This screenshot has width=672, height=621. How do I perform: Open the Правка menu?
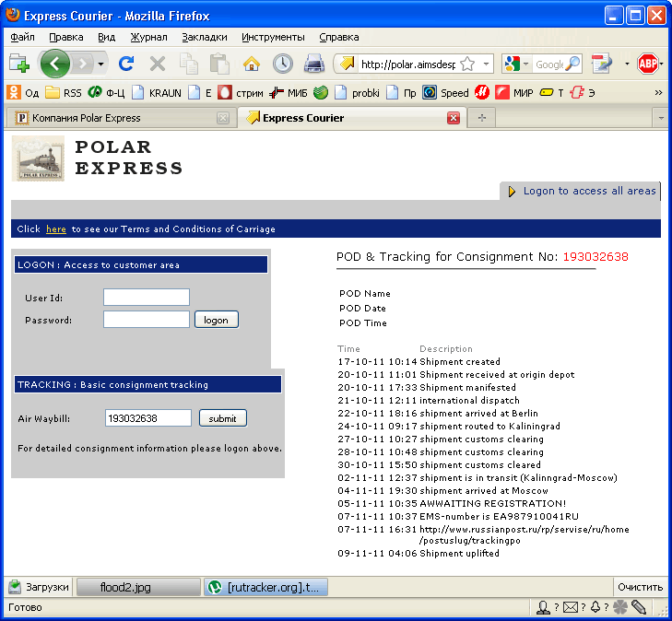click(x=66, y=37)
